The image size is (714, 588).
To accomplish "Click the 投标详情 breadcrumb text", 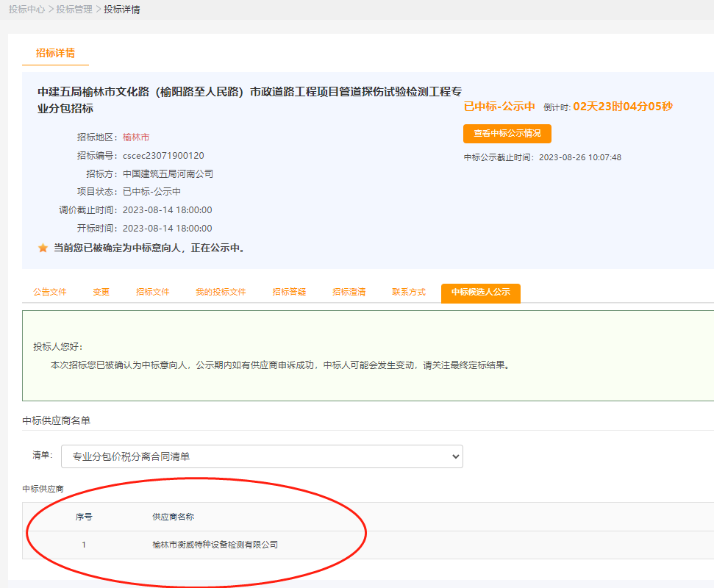I will 122,10.
